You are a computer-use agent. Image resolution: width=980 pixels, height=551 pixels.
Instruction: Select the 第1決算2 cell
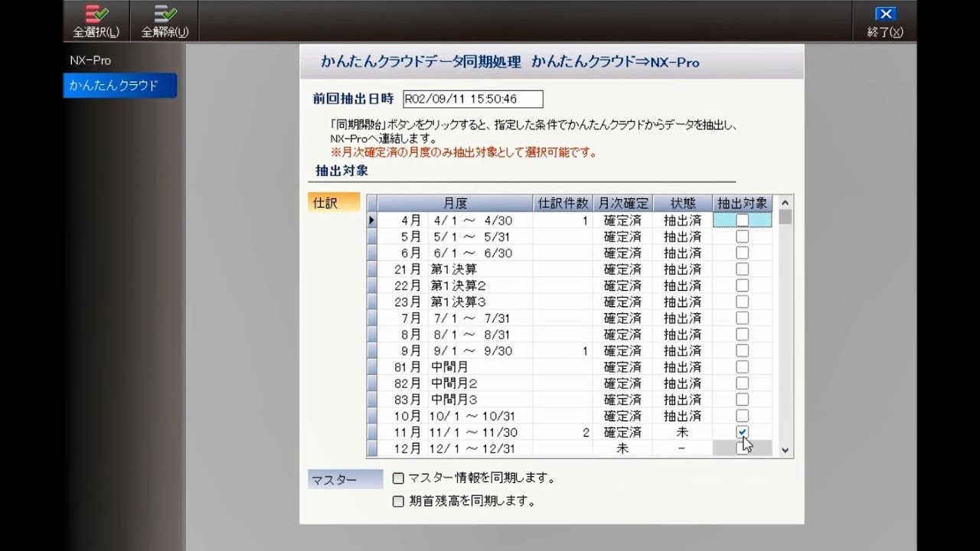[480, 285]
